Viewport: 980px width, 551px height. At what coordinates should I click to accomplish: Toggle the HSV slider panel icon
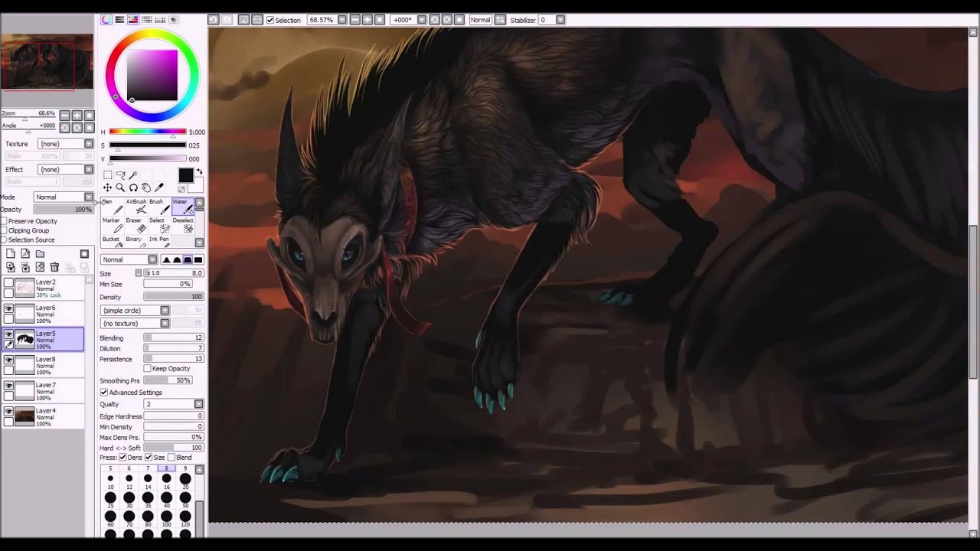pyautogui.click(x=132, y=20)
